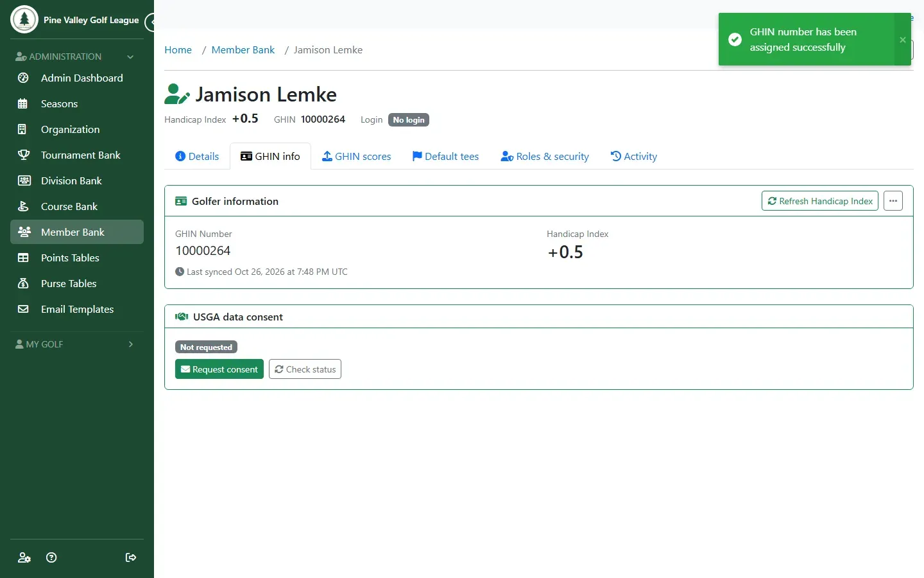
Task: Click the No login badge
Action: click(409, 120)
